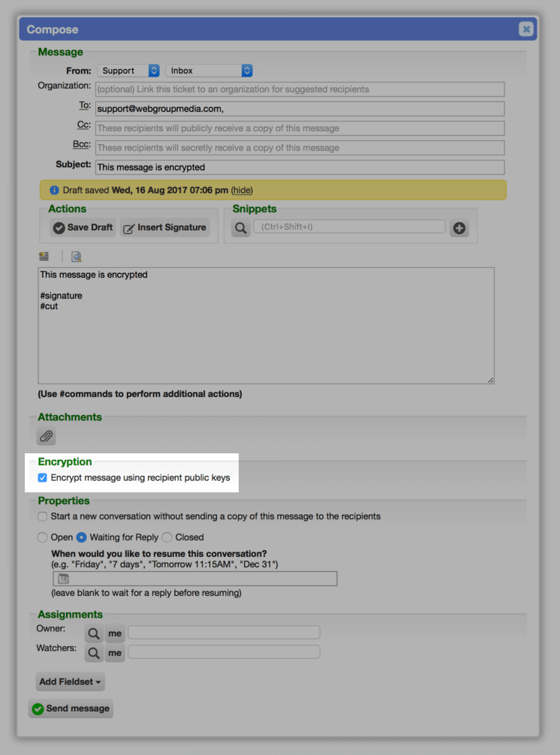This screenshot has width=560, height=755.
Task: Expand the Add Fieldset menu
Action: (x=71, y=681)
